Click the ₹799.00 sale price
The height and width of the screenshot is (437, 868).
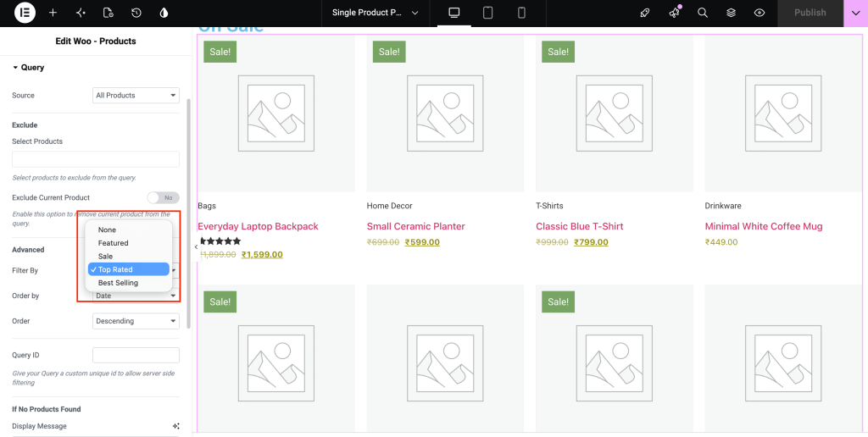[591, 241]
